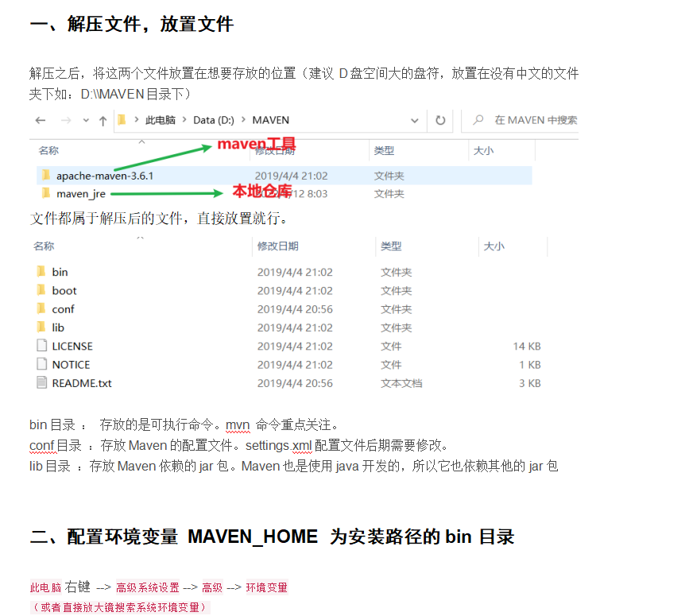The image size is (689, 616).
Task: Click the up-one-level arrow
Action: pyautogui.click(x=103, y=121)
